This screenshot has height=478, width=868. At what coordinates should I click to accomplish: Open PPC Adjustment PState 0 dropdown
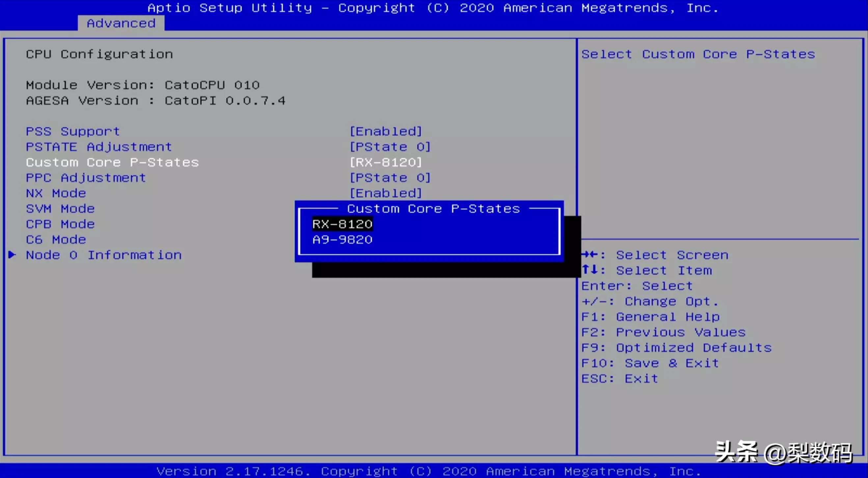(390, 178)
